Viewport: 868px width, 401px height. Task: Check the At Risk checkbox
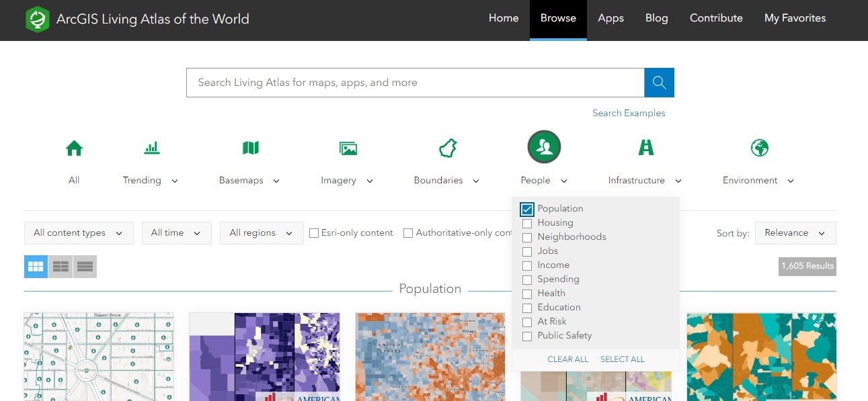[x=527, y=322]
